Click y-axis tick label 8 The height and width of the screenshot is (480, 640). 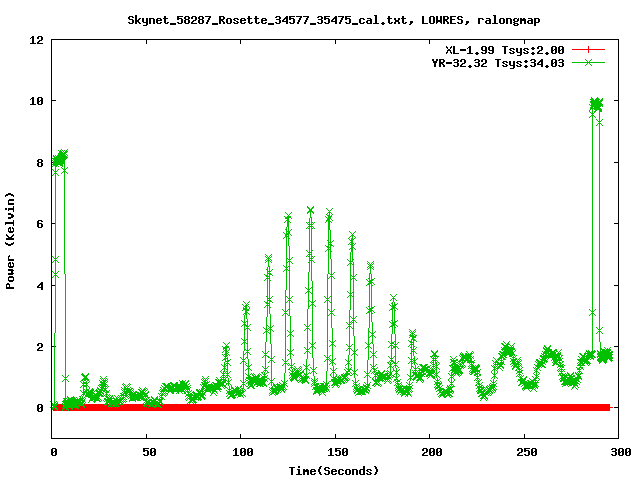pos(40,163)
